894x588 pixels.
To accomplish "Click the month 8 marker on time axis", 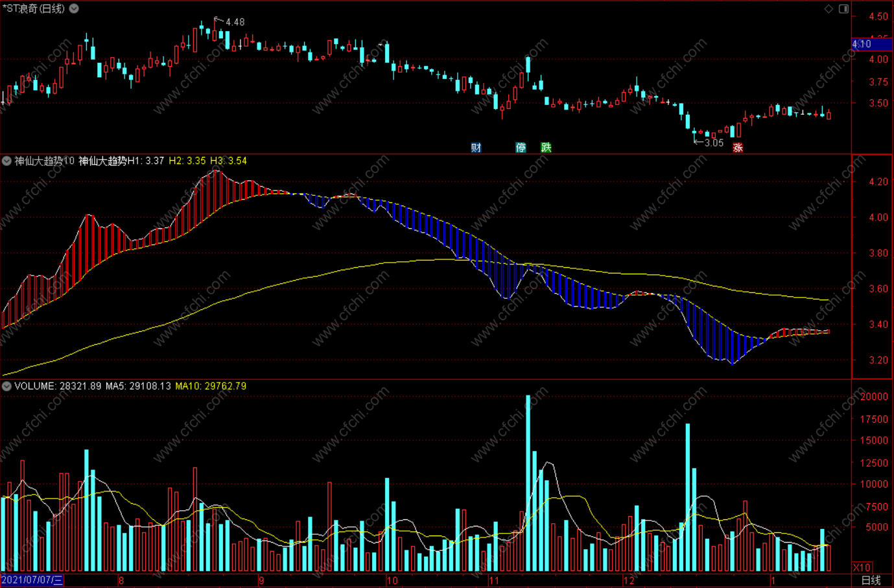I will (121, 580).
